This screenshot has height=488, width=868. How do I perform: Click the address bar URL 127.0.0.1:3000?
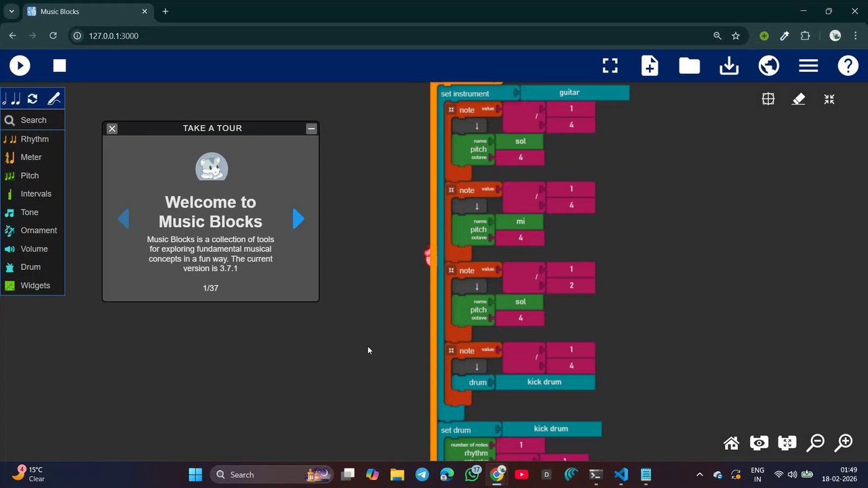(x=113, y=36)
